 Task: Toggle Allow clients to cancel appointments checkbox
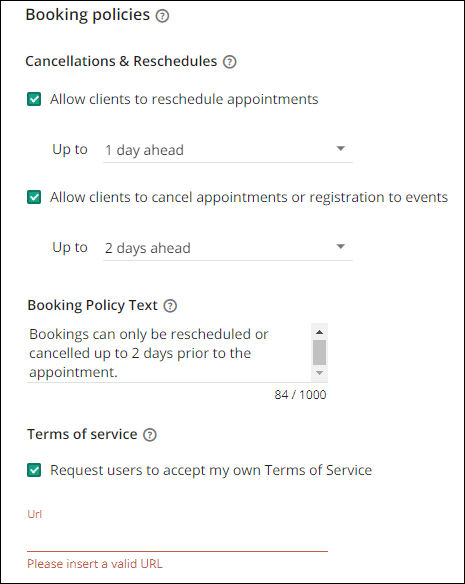pos(34,197)
